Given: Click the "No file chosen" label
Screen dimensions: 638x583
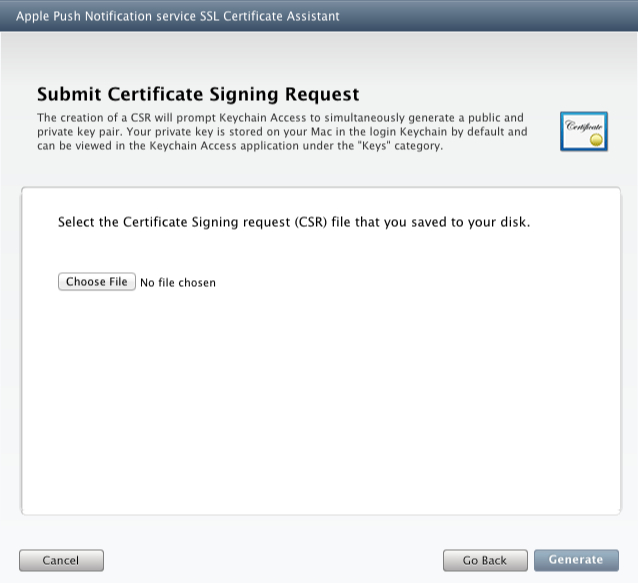Looking at the screenshot, I should [x=178, y=283].
